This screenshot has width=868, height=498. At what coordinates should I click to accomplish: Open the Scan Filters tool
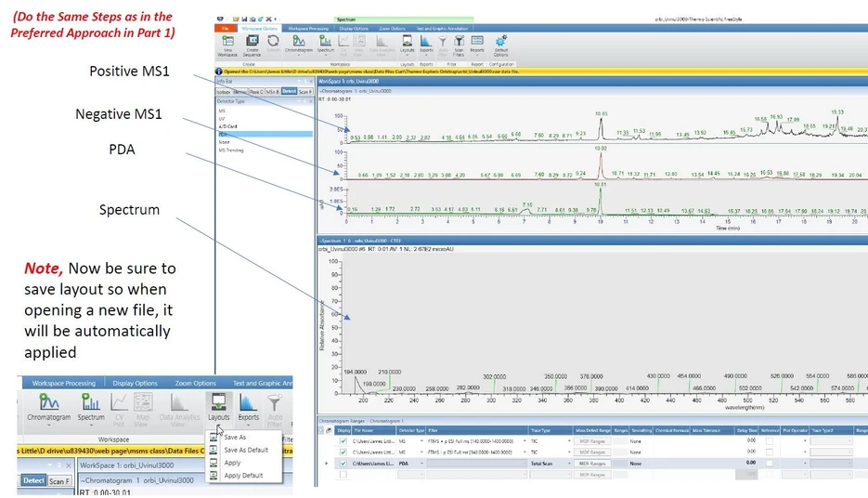coord(460,44)
